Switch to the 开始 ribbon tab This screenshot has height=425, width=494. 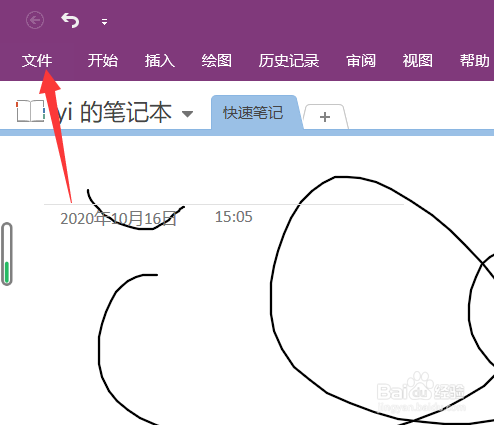(x=103, y=61)
